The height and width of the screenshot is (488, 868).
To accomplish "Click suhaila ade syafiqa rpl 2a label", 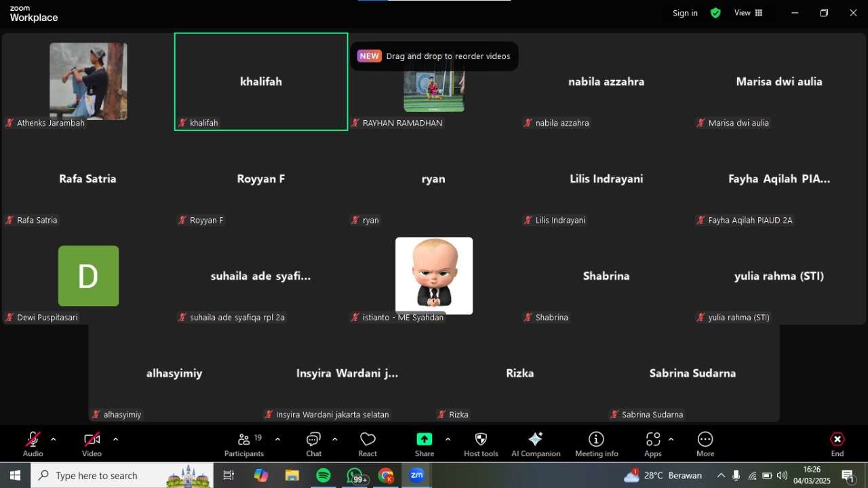I will (237, 317).
